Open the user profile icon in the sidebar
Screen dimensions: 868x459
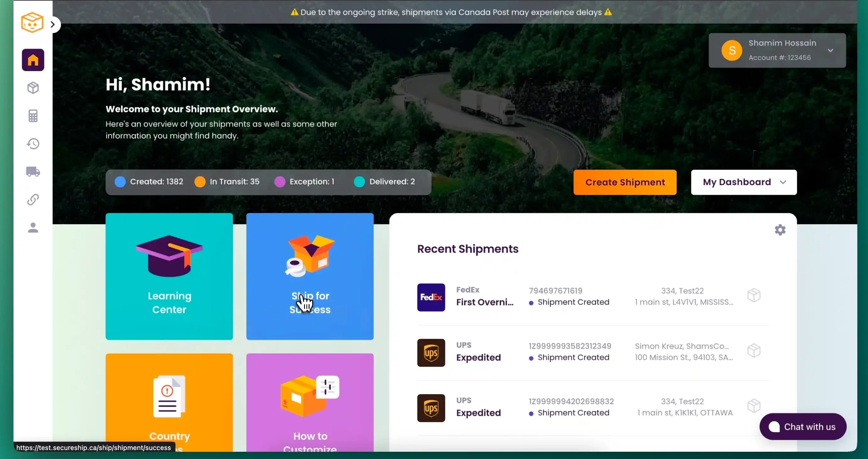click(x=33, y=228)
